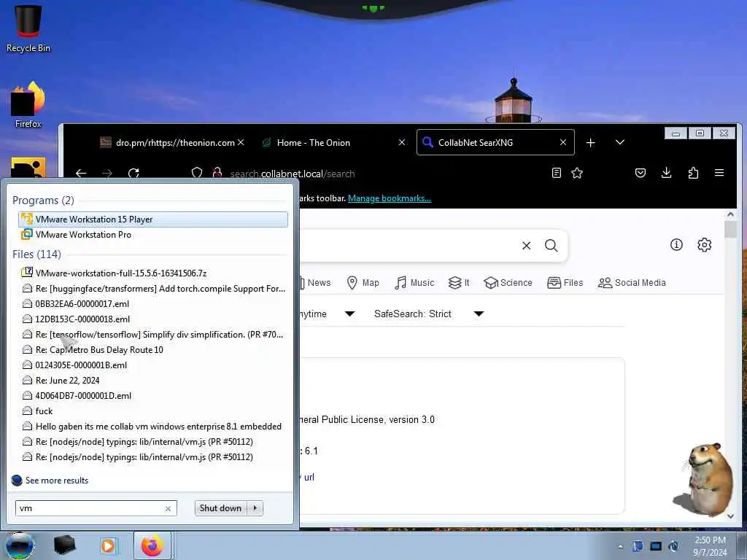Click the Firefox address bar URL
This screenshot has height=560, width=747.
pyautogui.click(x=293, y=174)
